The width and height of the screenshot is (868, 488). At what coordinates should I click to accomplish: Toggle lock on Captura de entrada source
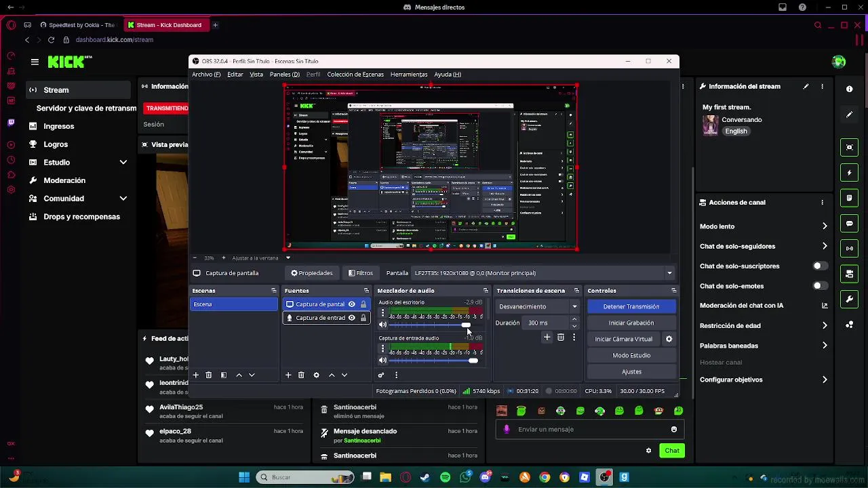tap(363, 318)
